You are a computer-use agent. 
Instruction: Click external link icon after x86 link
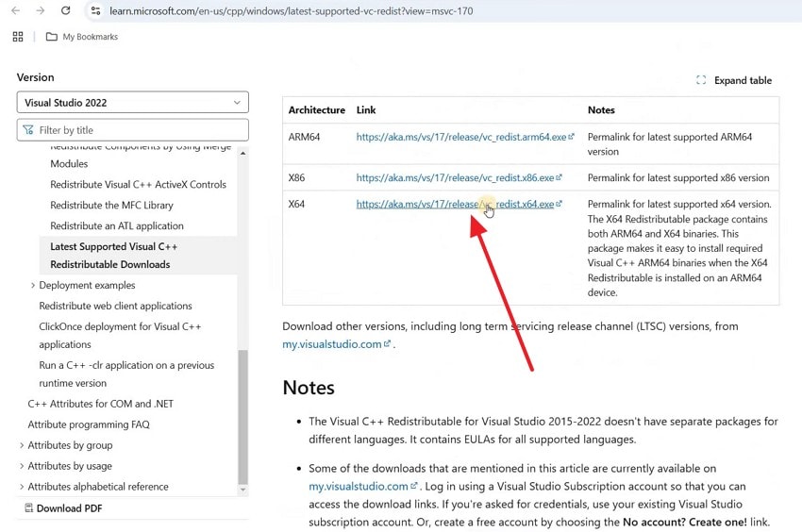click(560, 177)
